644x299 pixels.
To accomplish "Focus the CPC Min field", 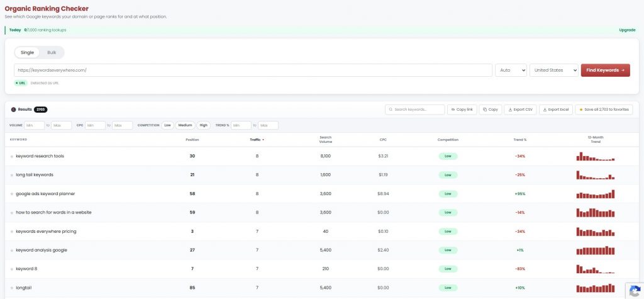I will pos(96,125).
